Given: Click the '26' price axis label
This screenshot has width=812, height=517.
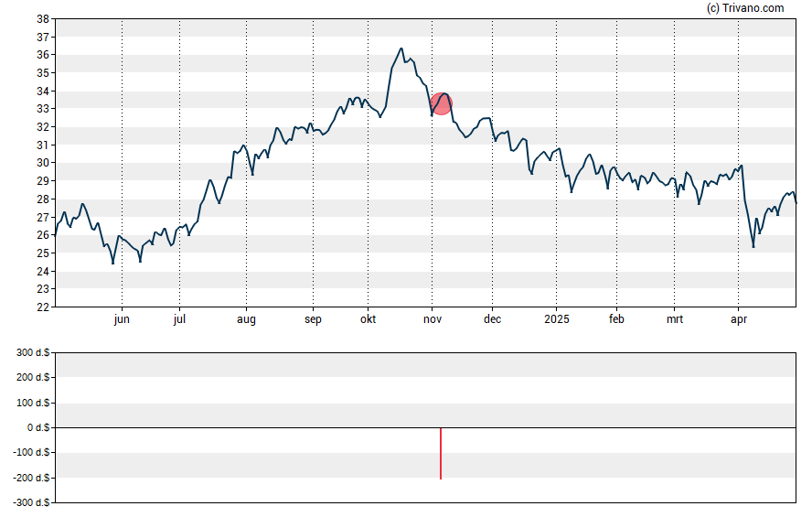Looking at the screenshot, I should coord(43,234).
